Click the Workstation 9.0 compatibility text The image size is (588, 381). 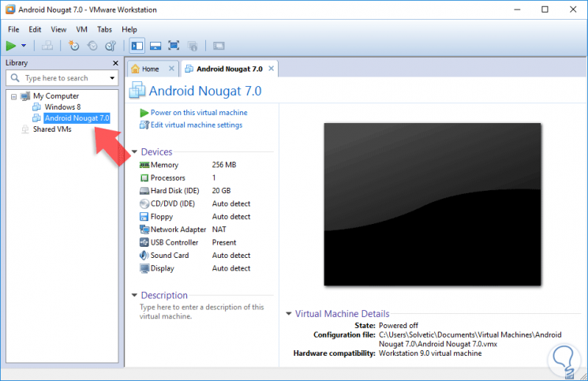(x=430, y=353)
